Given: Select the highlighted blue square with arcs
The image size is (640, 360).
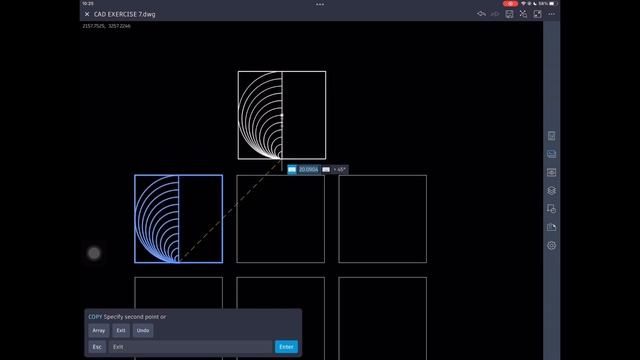Looking at the screenshot, I should [x=178, y=219].
